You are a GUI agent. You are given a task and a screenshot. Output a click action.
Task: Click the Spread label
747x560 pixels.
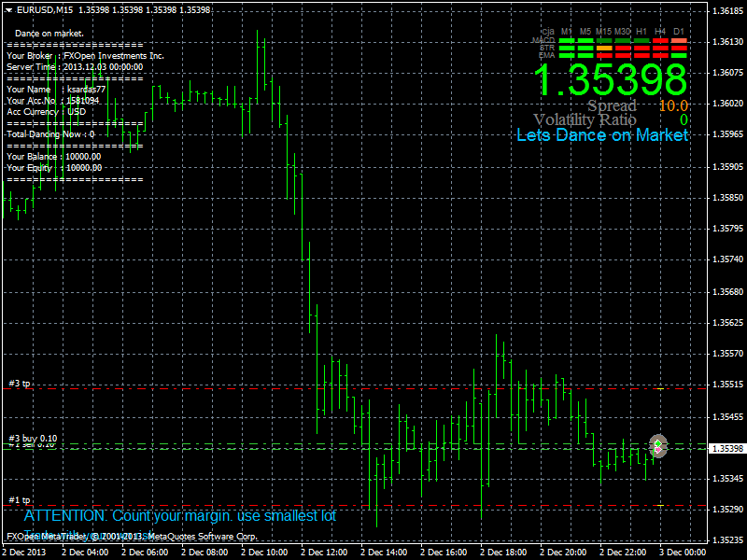point(612,105)
